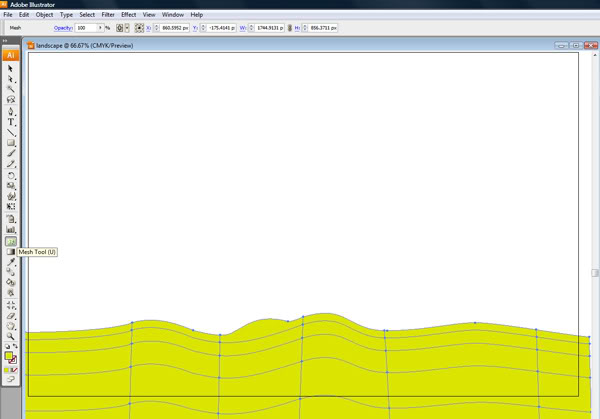Screen dimensions: 600x419
Task: Swap fill and stroke colors
Action: [15, 346]
